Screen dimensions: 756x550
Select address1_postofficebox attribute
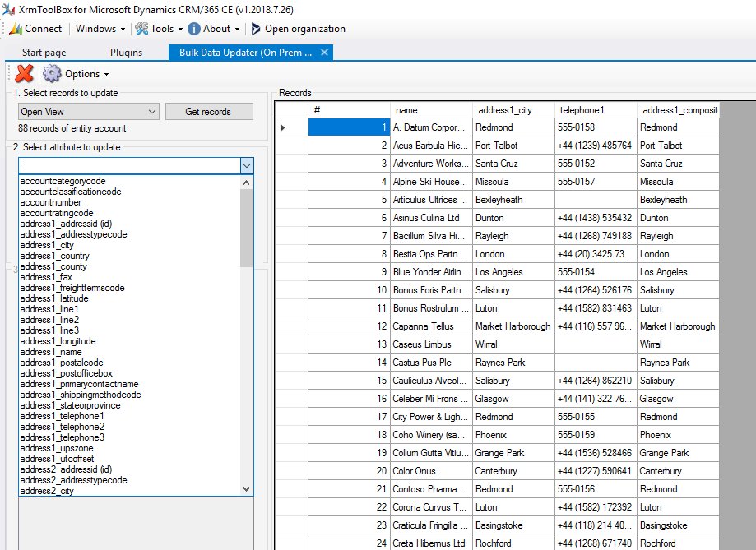coord(66,373)
